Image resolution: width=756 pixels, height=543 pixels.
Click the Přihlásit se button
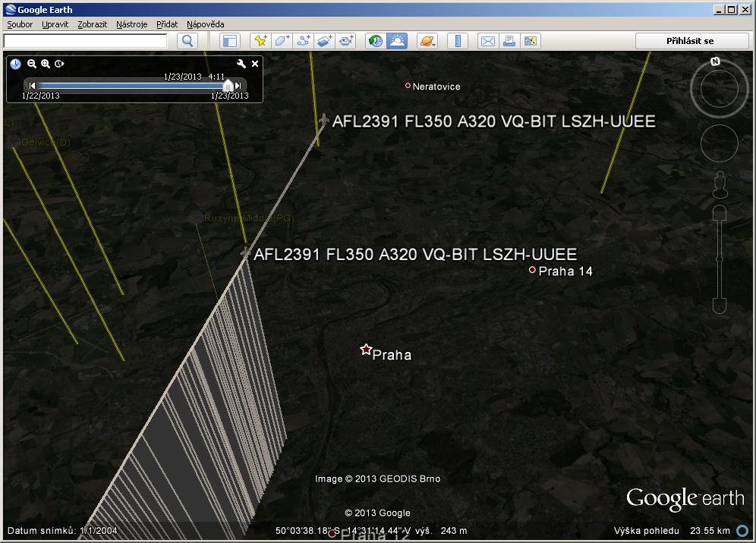pos(691,41)
